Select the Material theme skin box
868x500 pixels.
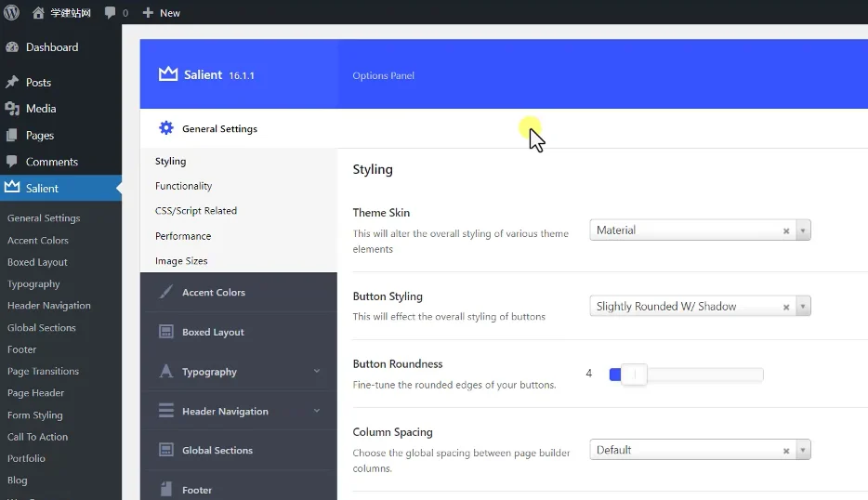tap(701, 230)
